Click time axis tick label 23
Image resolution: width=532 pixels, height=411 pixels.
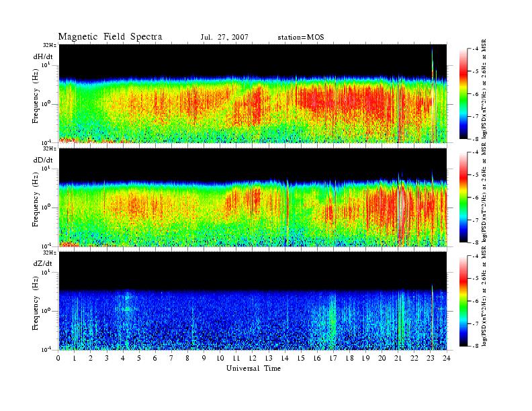pyautogui.click(x=430, y=358)
